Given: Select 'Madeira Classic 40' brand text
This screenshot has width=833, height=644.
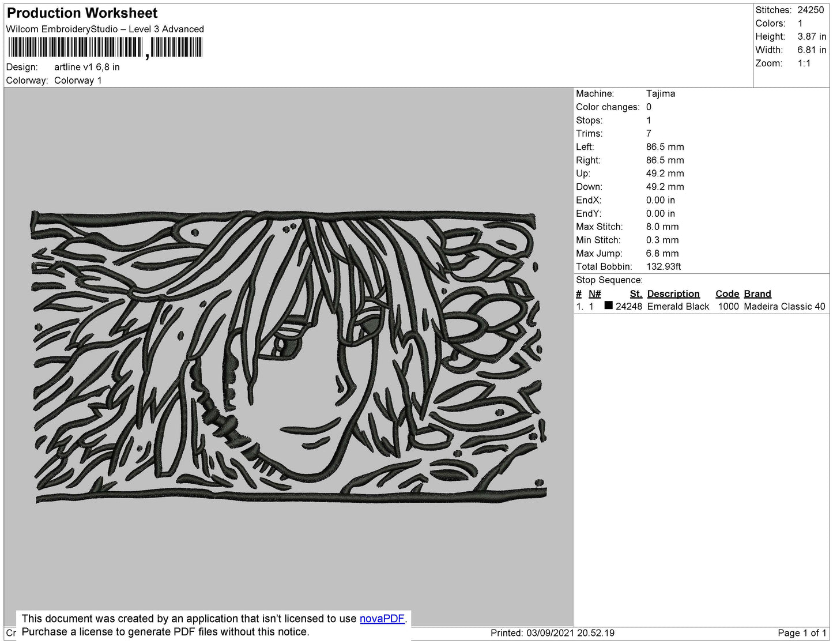Looking at the screenshot, I should 785,306.
